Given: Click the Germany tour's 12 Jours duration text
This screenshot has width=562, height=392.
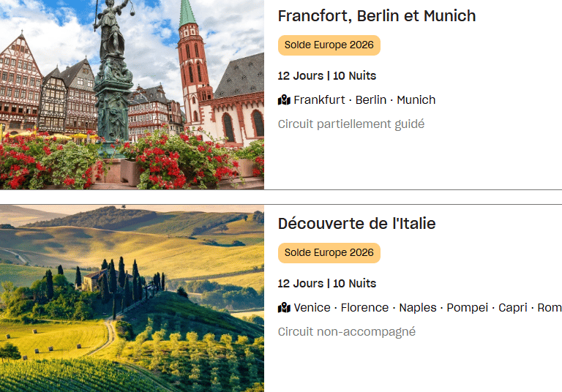Looking at the screenshot, I should coord(300,76).
